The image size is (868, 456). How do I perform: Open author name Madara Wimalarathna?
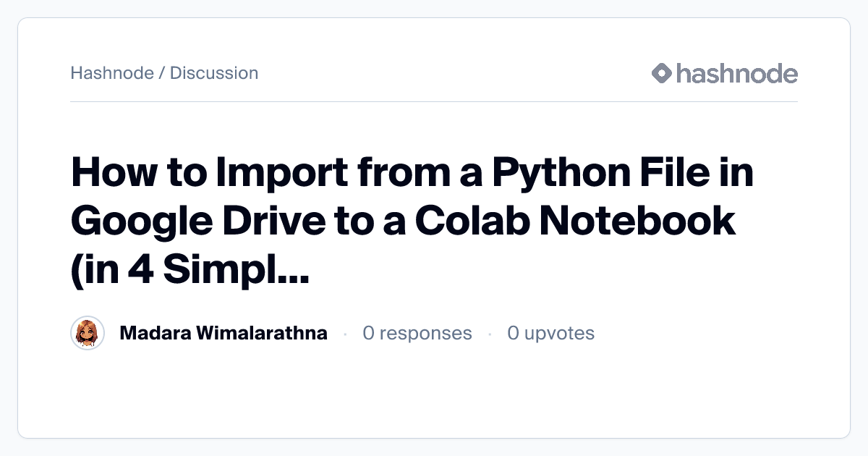point(223,334)
